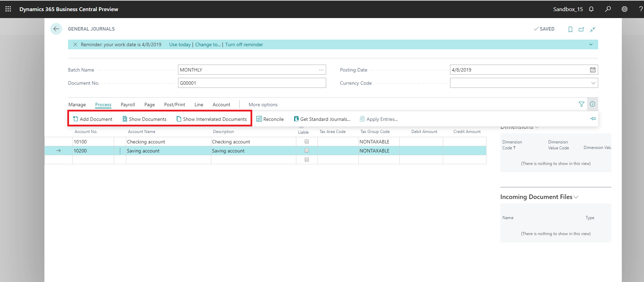Click the Document No. input field
Image resolution: width=644 pixels, height=282 pixels.
click(x=252, y=83)
